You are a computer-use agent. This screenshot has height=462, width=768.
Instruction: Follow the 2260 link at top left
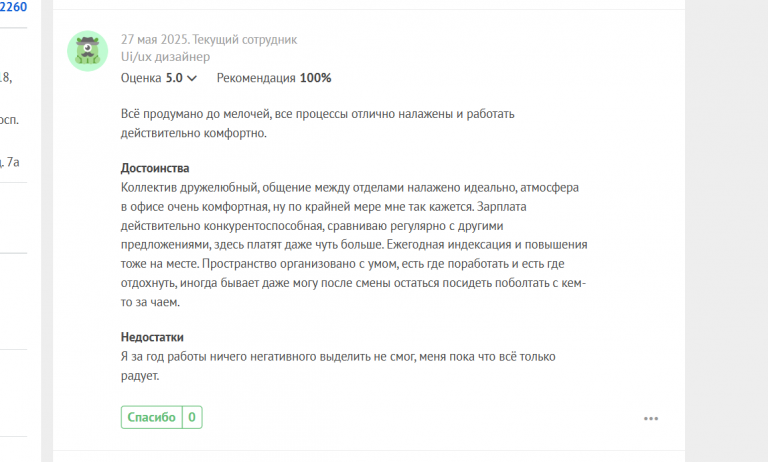point(14,7)
